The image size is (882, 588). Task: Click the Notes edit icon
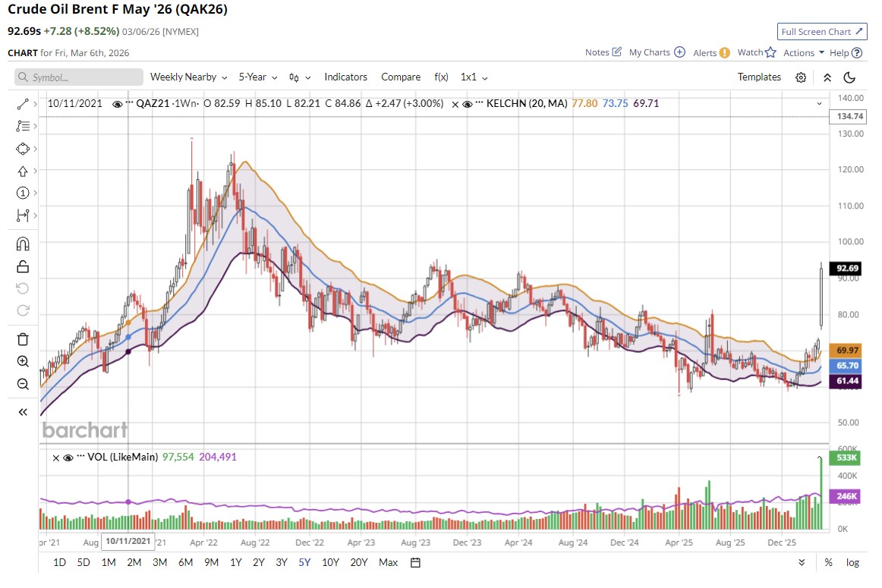(x=616, y=52)
